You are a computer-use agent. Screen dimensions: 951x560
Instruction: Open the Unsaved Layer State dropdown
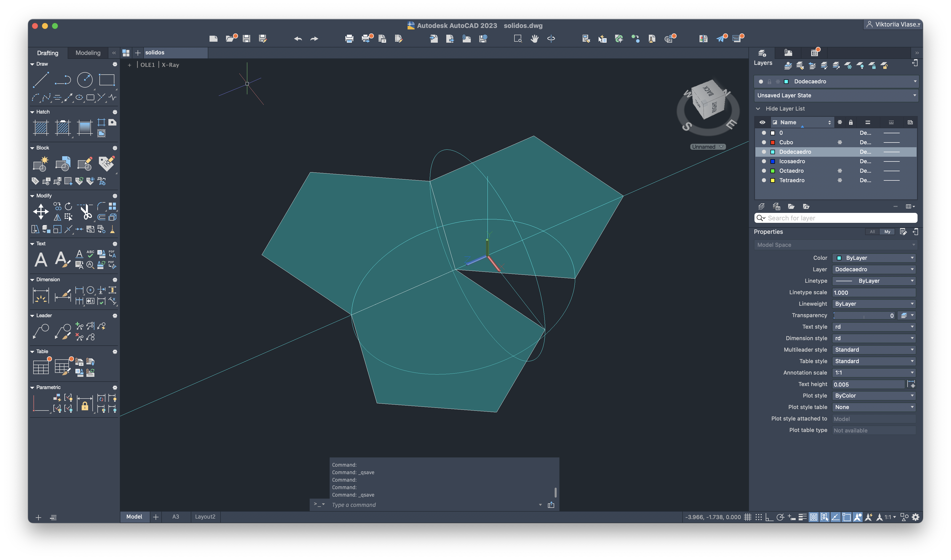835,96
